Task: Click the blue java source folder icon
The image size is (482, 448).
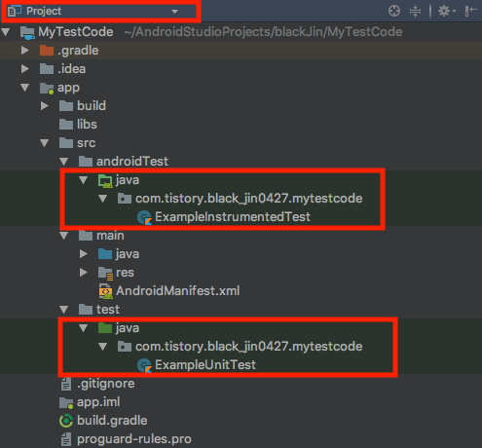Action: coord(105,254)
